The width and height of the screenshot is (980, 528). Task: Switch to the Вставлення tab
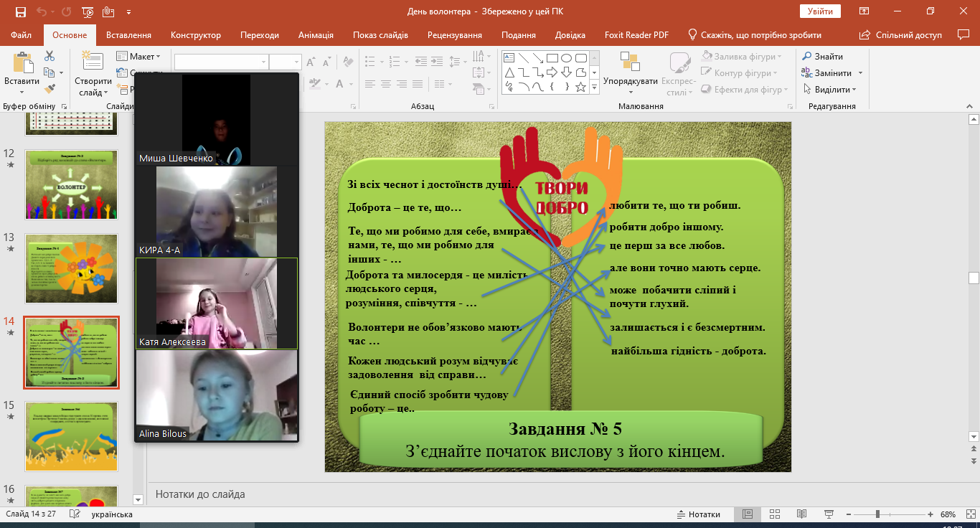pyautogui.click(x=128, y=35)
